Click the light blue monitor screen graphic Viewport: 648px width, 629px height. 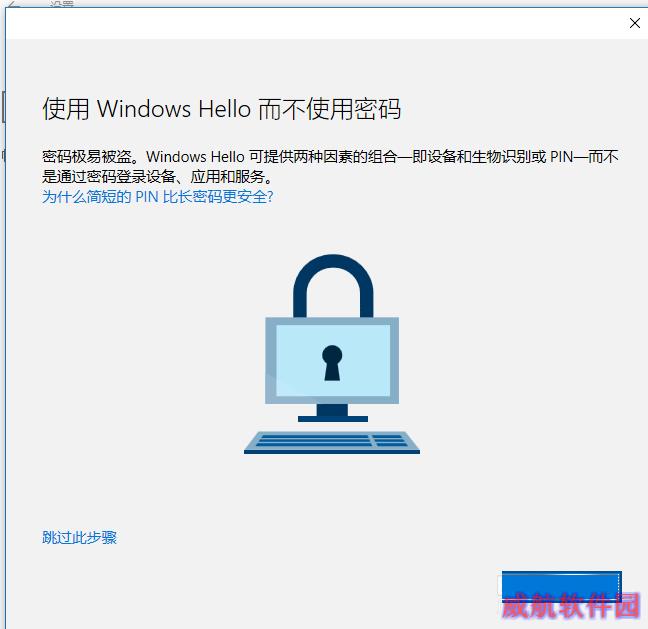pos(333,360)
